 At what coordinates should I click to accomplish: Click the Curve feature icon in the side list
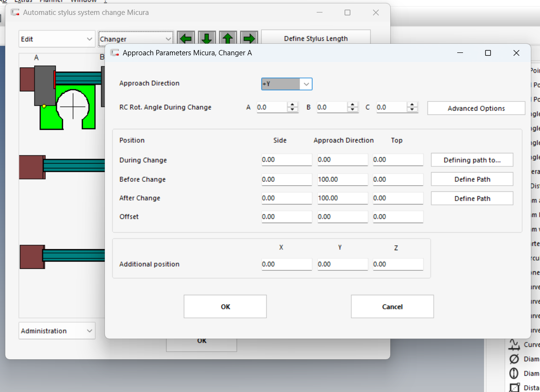click(x=514, y=344)
